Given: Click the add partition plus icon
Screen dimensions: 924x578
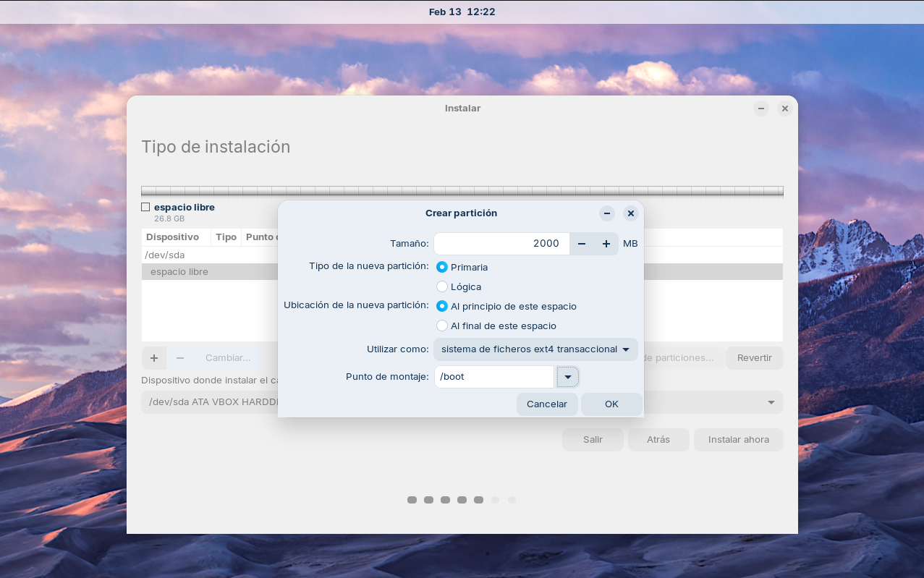Looking at the screenshot, I should 154,358.
